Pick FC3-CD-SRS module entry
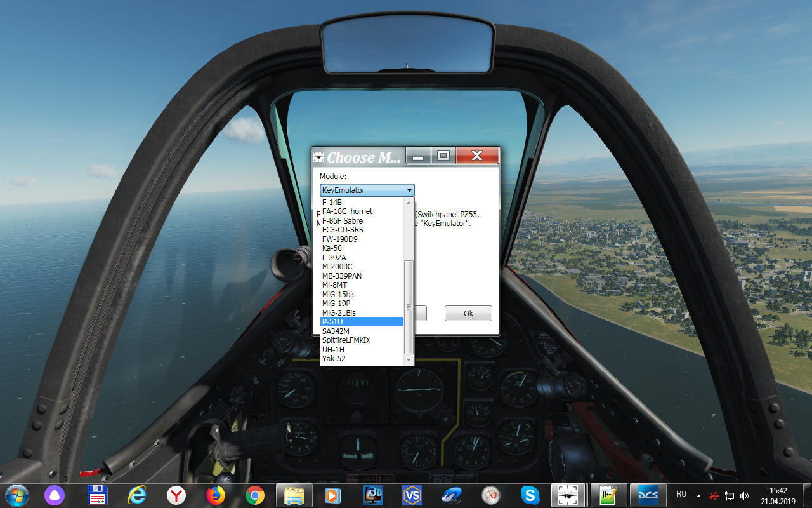Image resolution: width=812 pixels, height=508 pixels. (x=362, y=230)
